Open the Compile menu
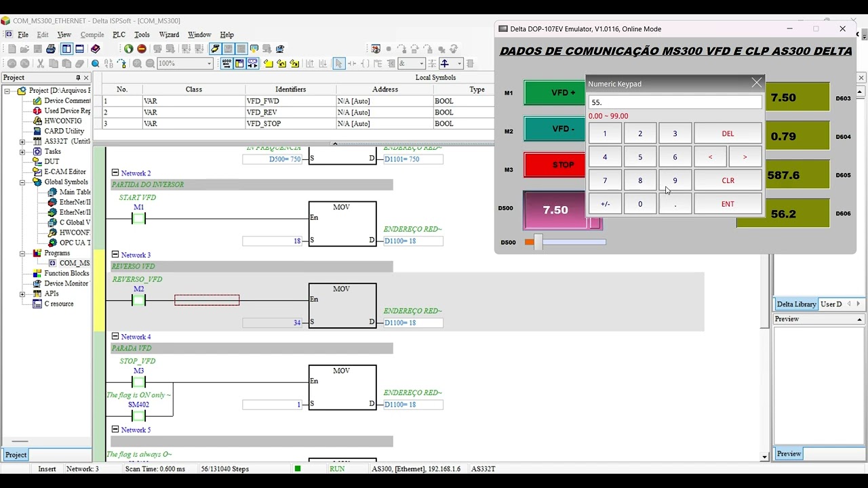 coord(92,35)
